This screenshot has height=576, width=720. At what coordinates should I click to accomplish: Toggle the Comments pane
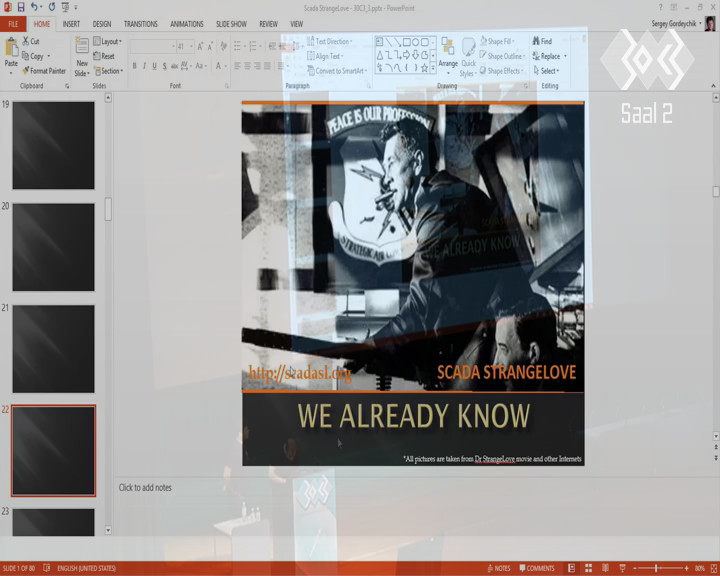[x=537, y=568]
